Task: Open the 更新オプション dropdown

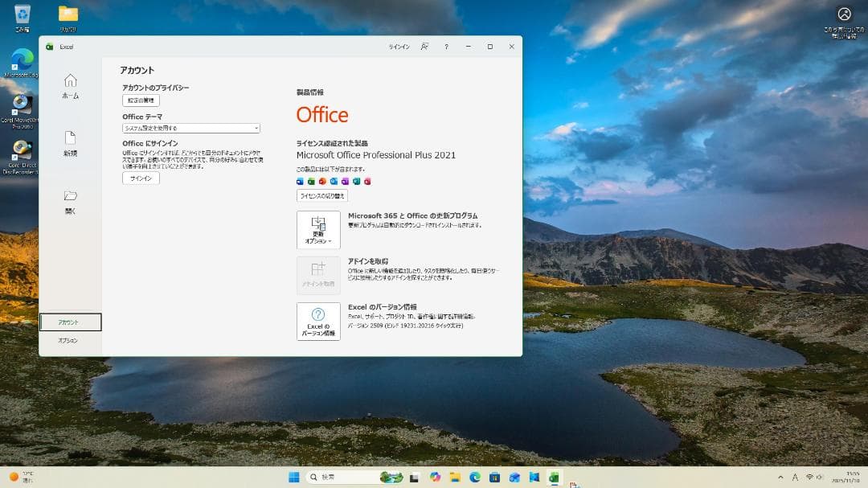Action: click(317, 229)
